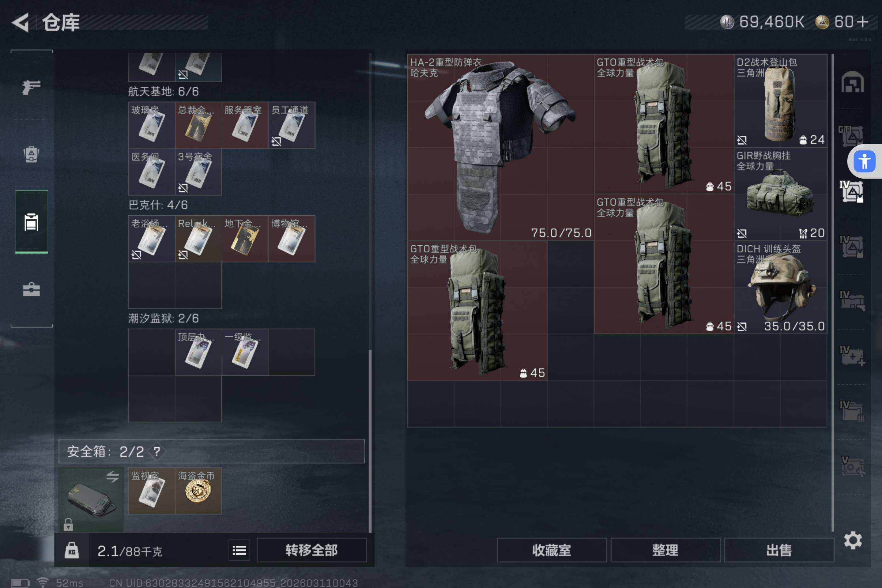Open accessibility floating button
This screenshot has height=588, width=882.
(864, 161)
